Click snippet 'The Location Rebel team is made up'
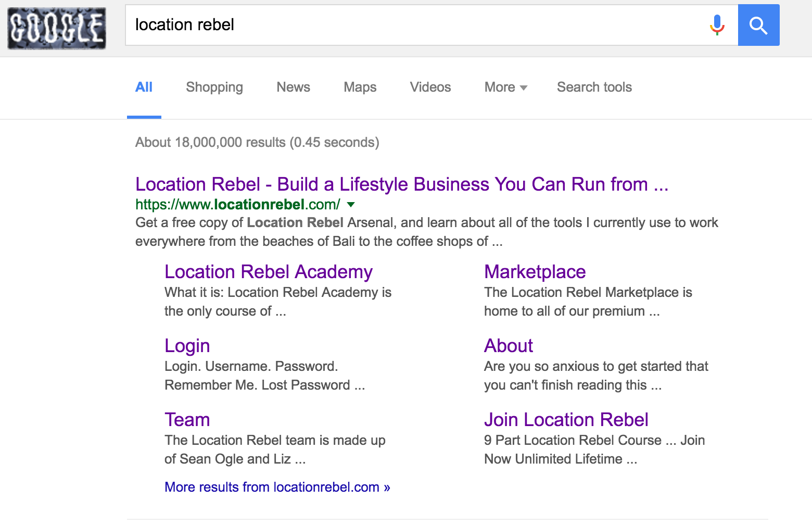Screen dimensions: 812x524 point(275,440)
